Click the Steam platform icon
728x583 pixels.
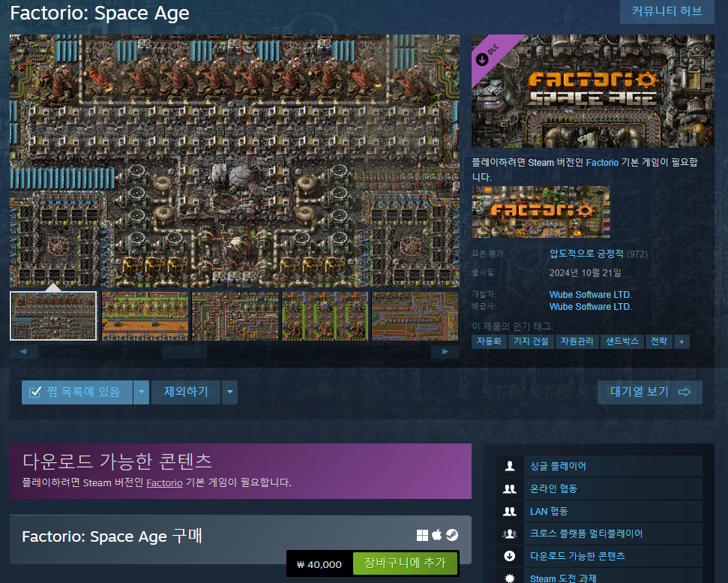452,535
